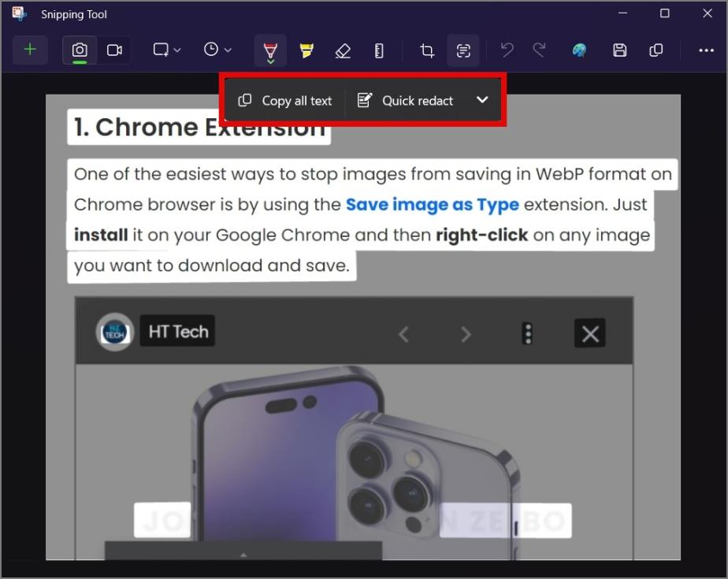
Task: Open the vertical three-dots menu in image viewer
Action: coord(527,333)
